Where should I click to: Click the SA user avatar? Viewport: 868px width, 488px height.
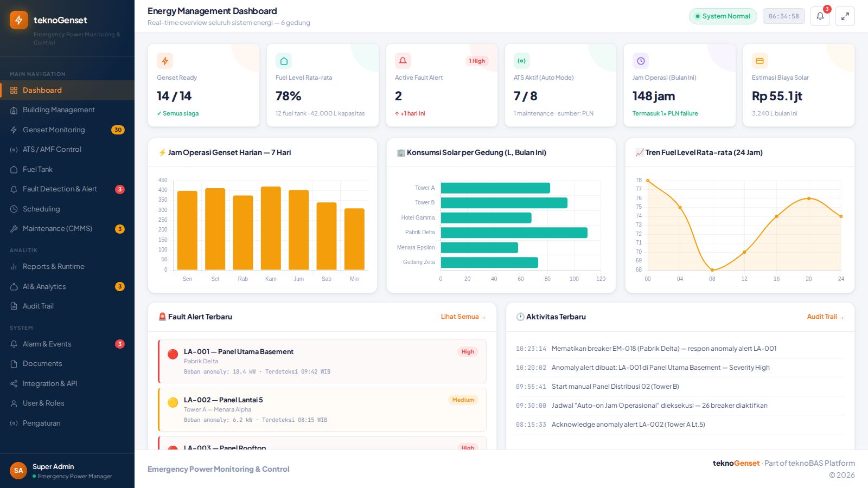click(x=18, y=471)
